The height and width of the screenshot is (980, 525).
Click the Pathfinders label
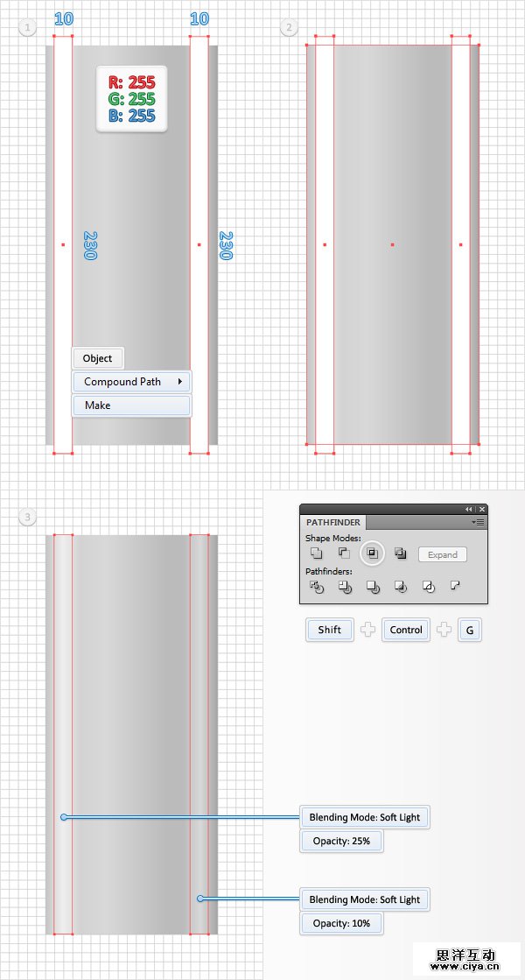pyautogui.click(x=329, y=571)
